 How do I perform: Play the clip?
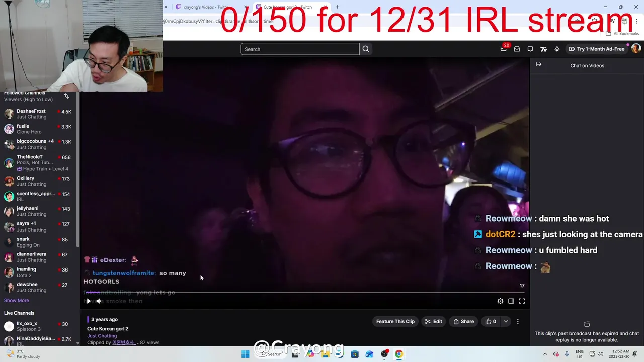(x=89, y=301)
